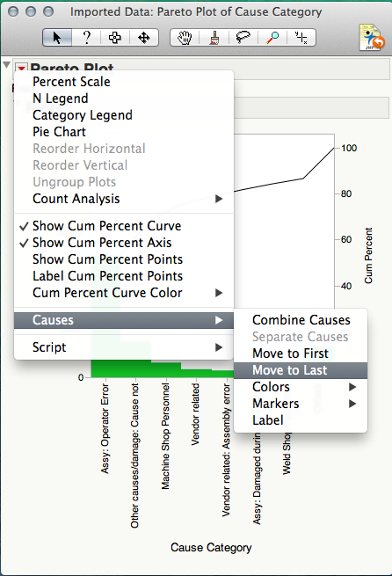Expand the Count Analysis submenu
This screenshot has height=576, width=392.
[x=124, y=199]
